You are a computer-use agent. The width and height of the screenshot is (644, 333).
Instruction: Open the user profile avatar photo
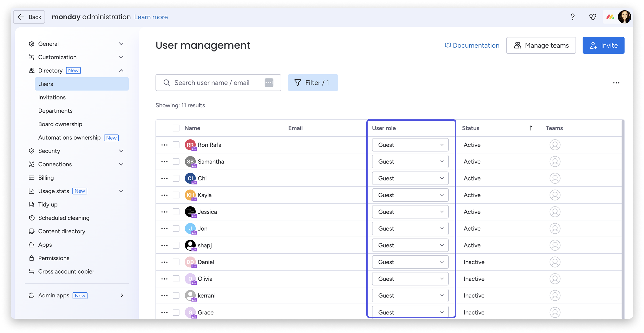click(x=624, y=17)
